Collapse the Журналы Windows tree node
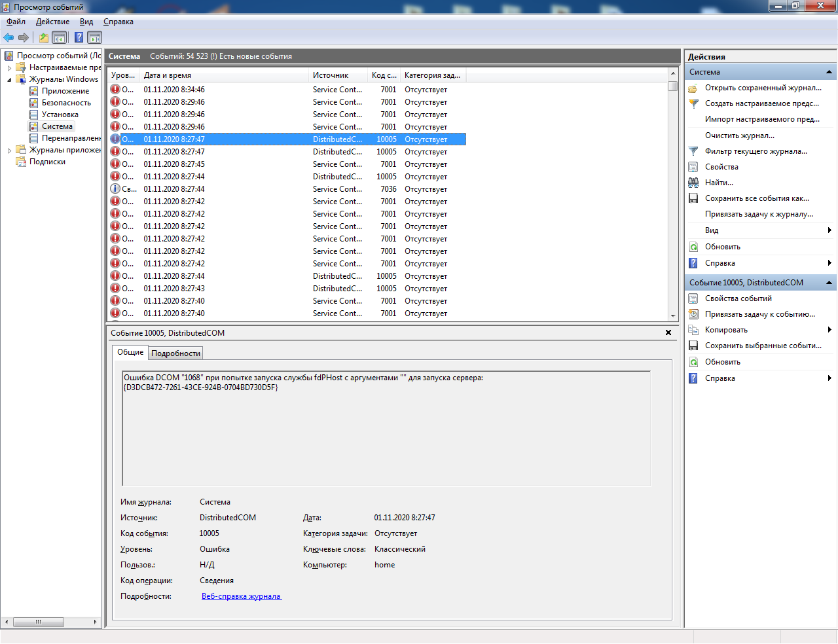838x644 pixels. [x=9, y=79]
